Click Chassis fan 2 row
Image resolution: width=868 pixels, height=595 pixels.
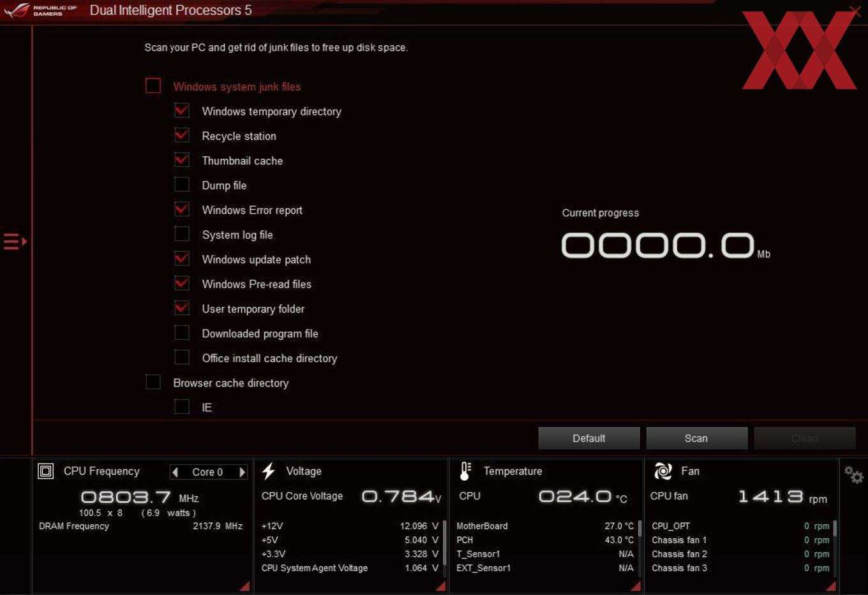[741, 554]
